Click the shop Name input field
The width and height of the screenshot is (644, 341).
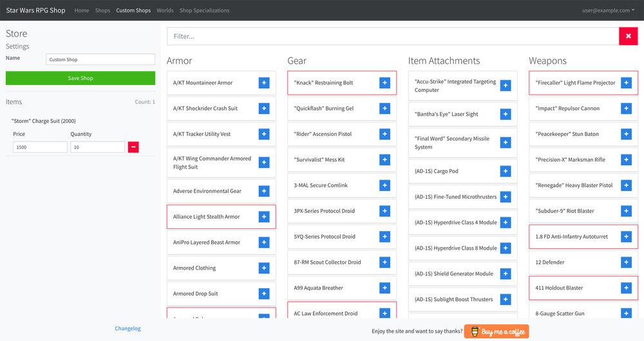click(x=100, y=60)
